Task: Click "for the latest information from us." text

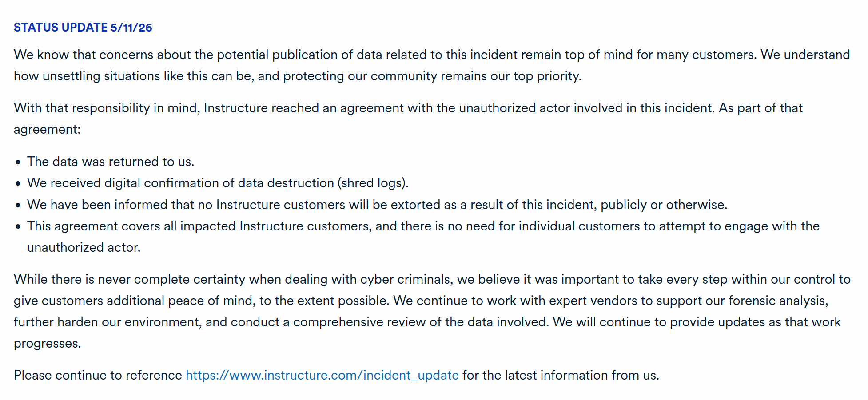Action: [x=561, y=375]
